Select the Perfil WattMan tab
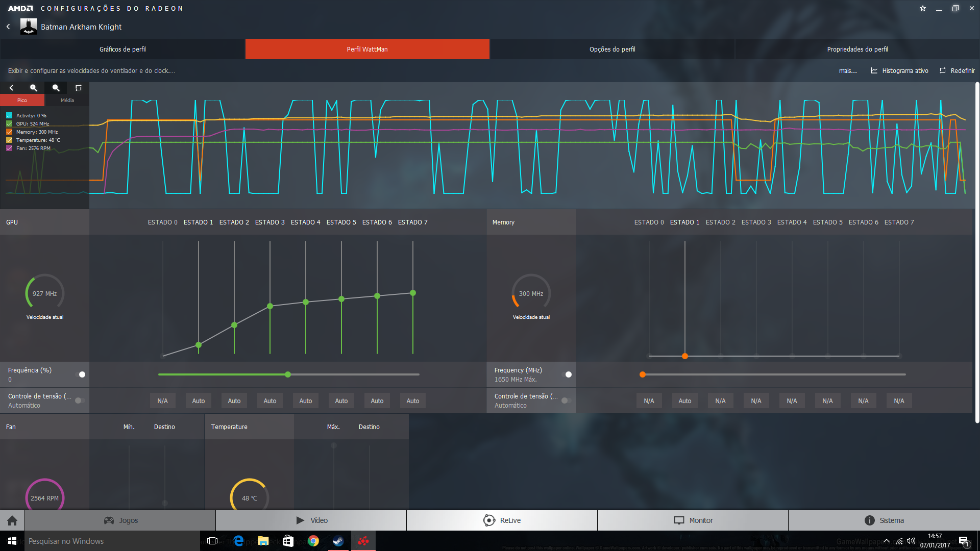 367,49
